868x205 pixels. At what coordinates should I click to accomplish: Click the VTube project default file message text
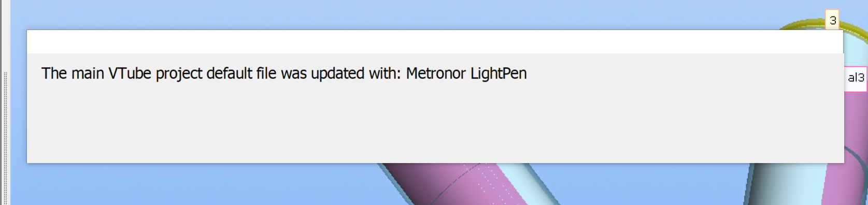coord(284,74)
